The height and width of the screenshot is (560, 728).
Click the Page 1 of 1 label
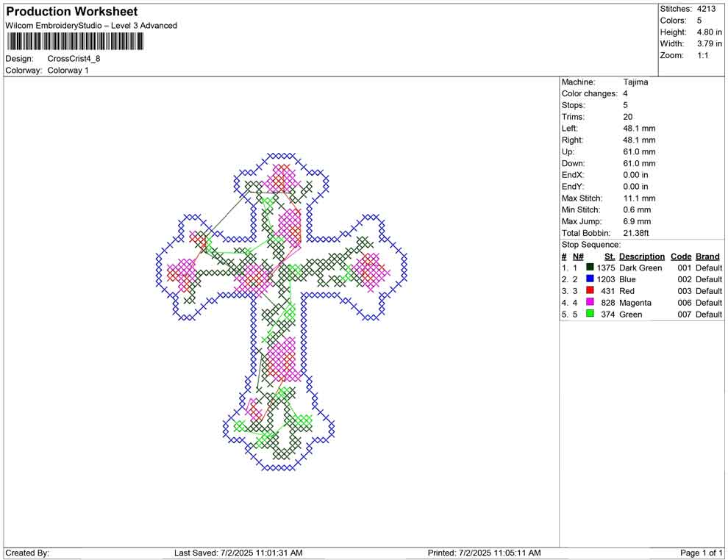(699, 553)
